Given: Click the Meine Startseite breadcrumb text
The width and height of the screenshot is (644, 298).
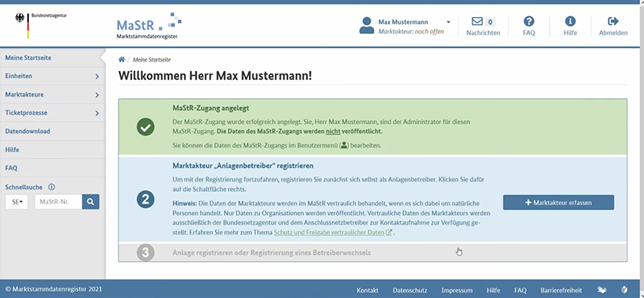Looking at the screenshot, I should click(151, 60).
